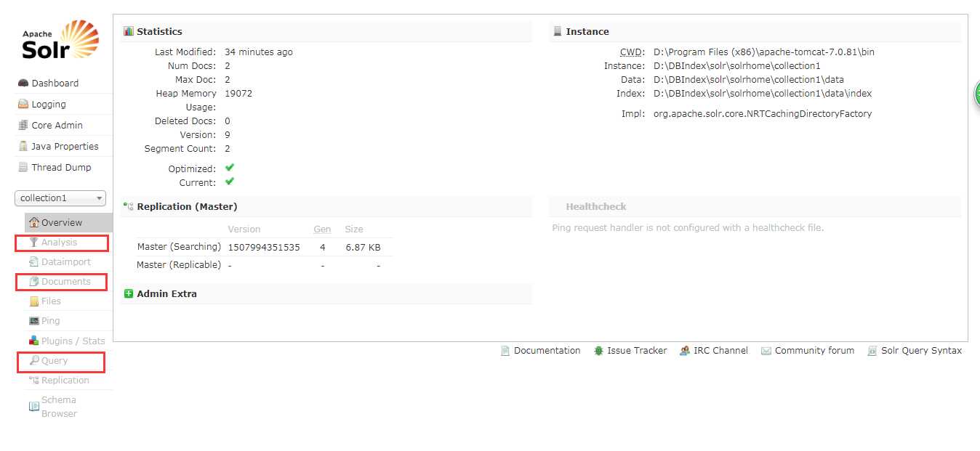Click the '34 minutes ago' value
Screen dimensions: 980x451
pos(259,52)
